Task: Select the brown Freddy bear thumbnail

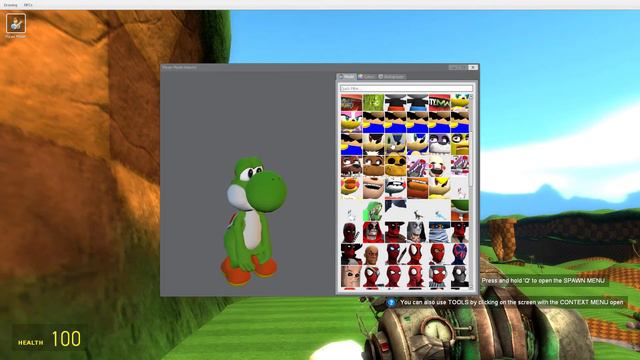Action: click(x=373, y=166)
